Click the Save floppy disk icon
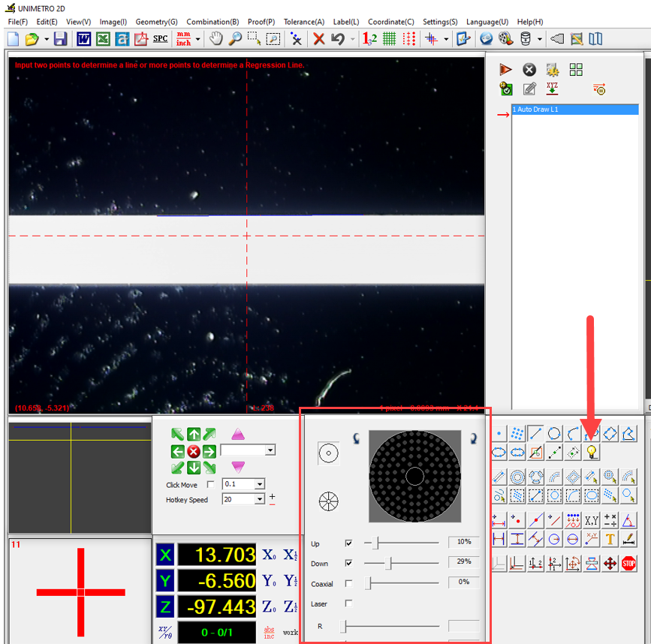This screenshot has height=644, width=651. click(60, 39)
